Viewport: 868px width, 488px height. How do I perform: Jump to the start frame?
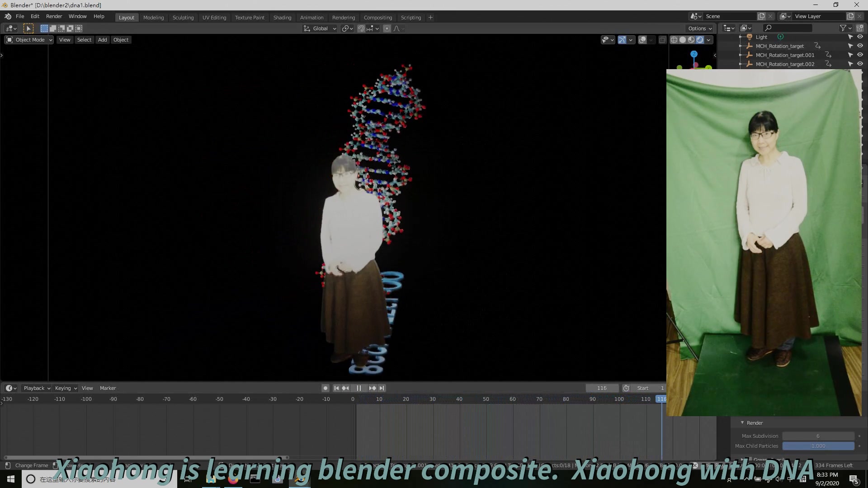click(x=336, y=388)
